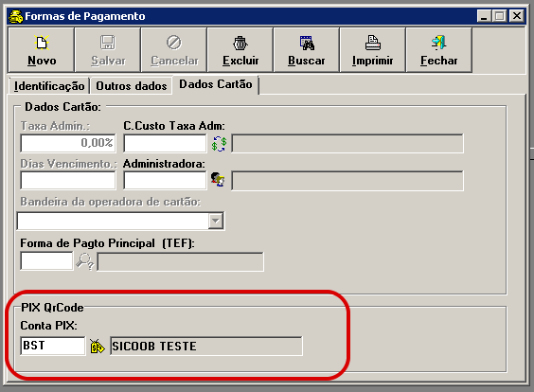The height and width of the screenshot is (392, 534).
Task: Switch to the Identificação tab
Action: 49,86
